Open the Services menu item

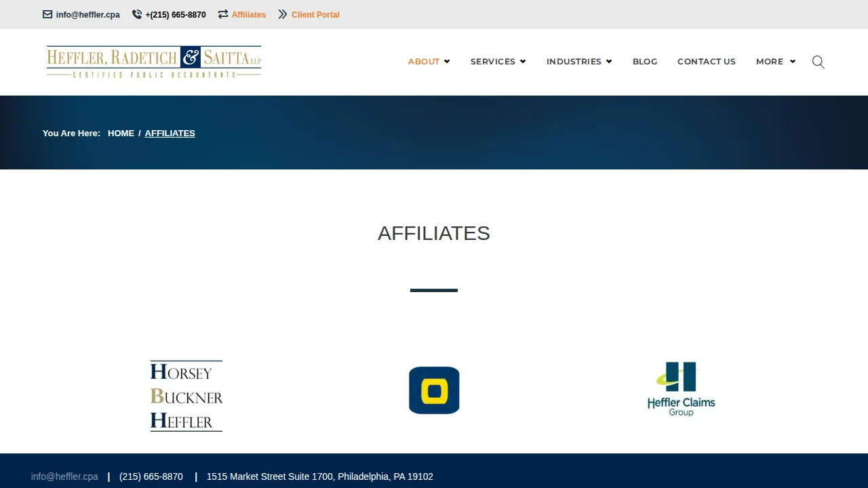click(493, 62)
